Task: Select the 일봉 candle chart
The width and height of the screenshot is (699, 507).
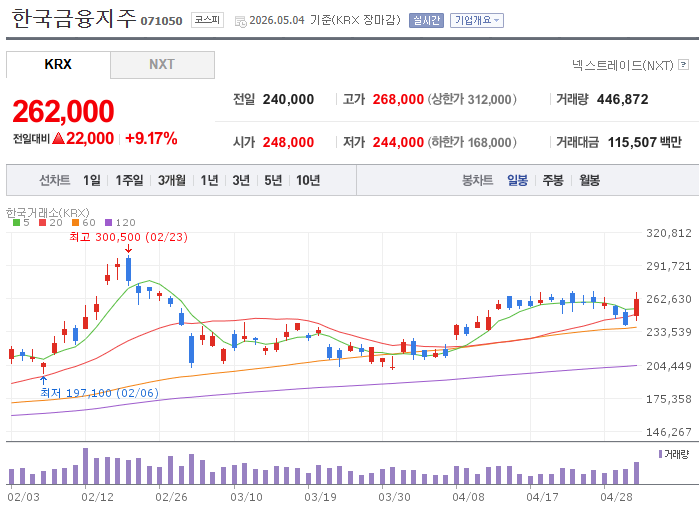Action: 518,180
